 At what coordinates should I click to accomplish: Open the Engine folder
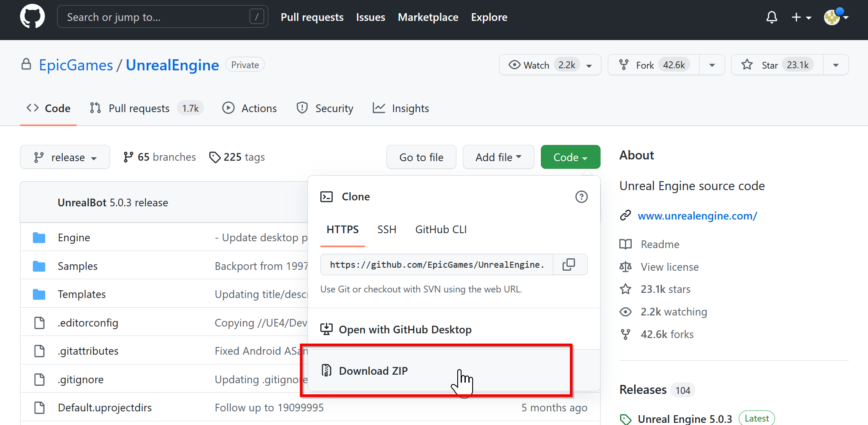click(74, 237)
